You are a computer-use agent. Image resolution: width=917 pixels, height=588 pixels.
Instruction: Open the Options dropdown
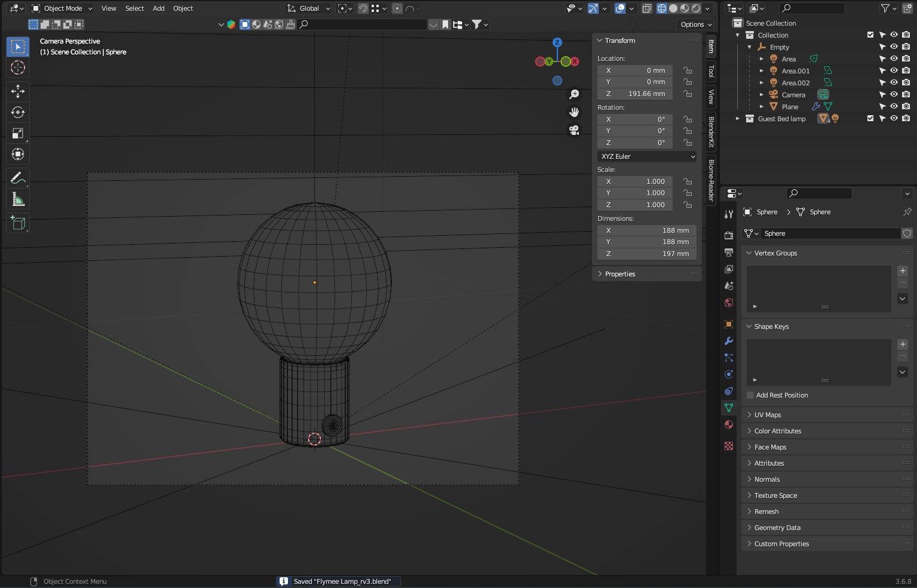pos(696,24)
